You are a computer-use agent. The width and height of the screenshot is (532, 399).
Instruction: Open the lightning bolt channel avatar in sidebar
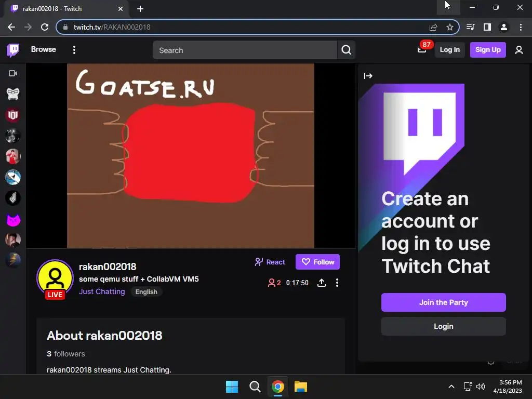(x=13, y=261)
